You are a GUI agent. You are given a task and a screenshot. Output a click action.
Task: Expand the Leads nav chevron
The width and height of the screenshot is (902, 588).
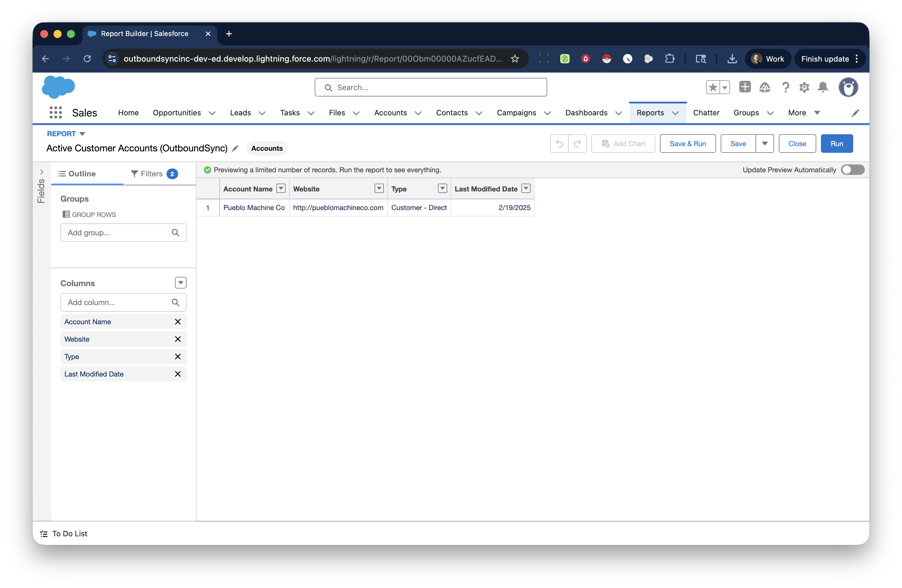tap(262, 113)
